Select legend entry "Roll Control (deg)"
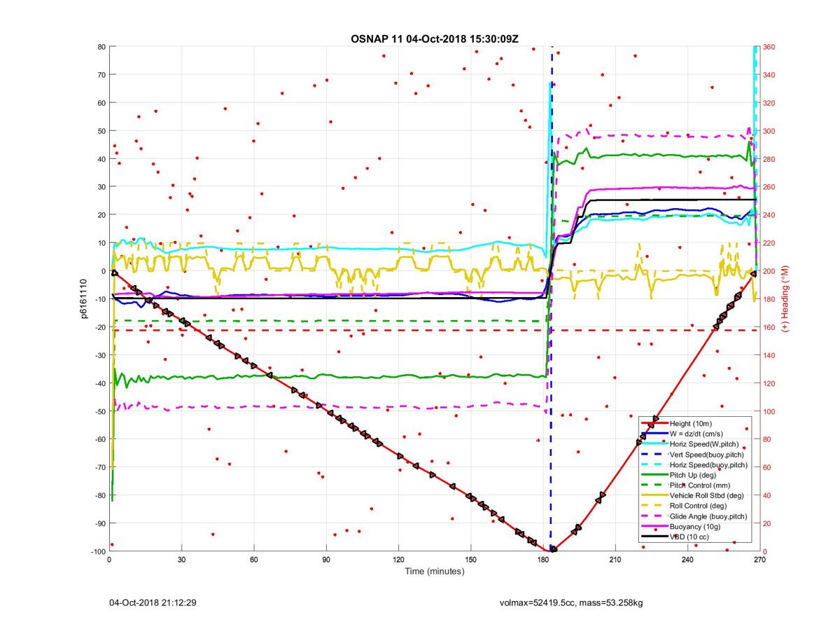The height and width of the screenshot is (620, 840). pos(699,505)
